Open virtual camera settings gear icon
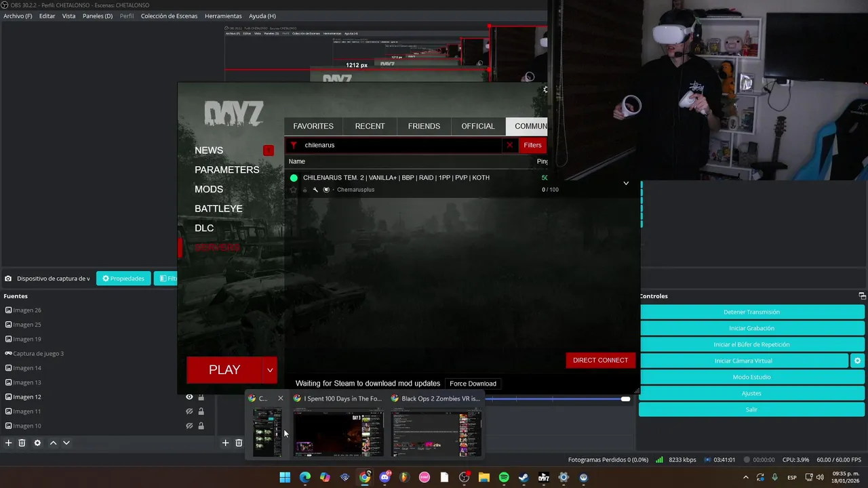The image size is (868, 488). (x=857, y=361)
